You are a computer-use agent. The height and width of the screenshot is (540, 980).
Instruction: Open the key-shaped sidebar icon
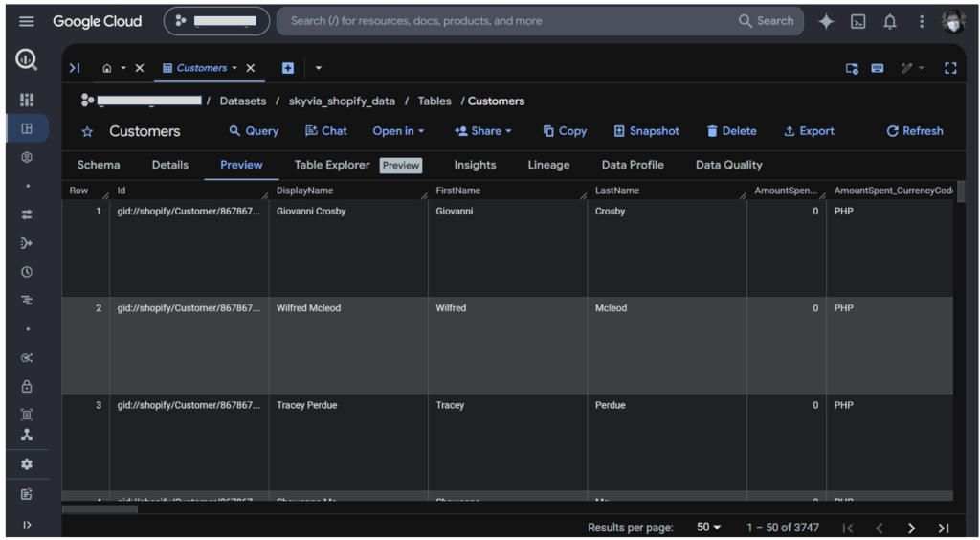point(26,358)
